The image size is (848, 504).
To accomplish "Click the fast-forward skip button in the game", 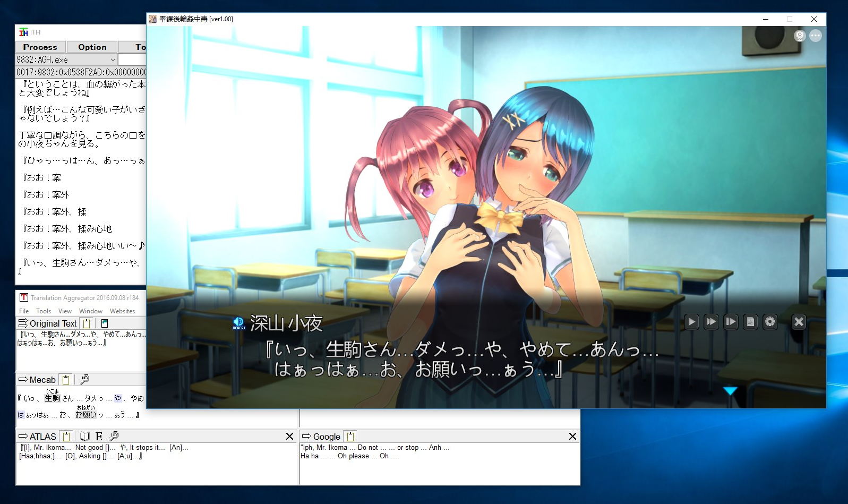I will point(711,321).
